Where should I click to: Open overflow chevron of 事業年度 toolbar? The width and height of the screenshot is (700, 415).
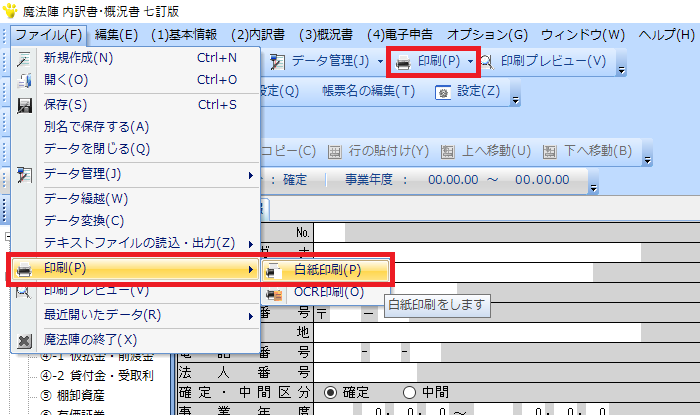[x=593, y=188]
